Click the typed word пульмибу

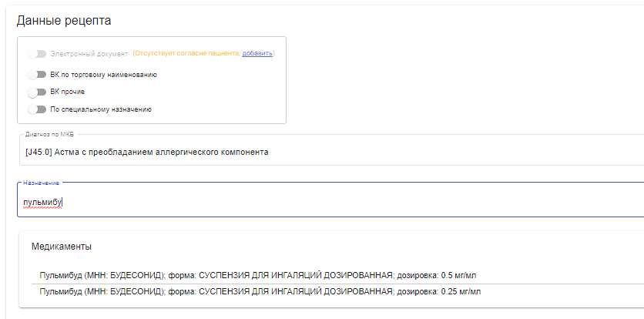(x=42, y=202)
